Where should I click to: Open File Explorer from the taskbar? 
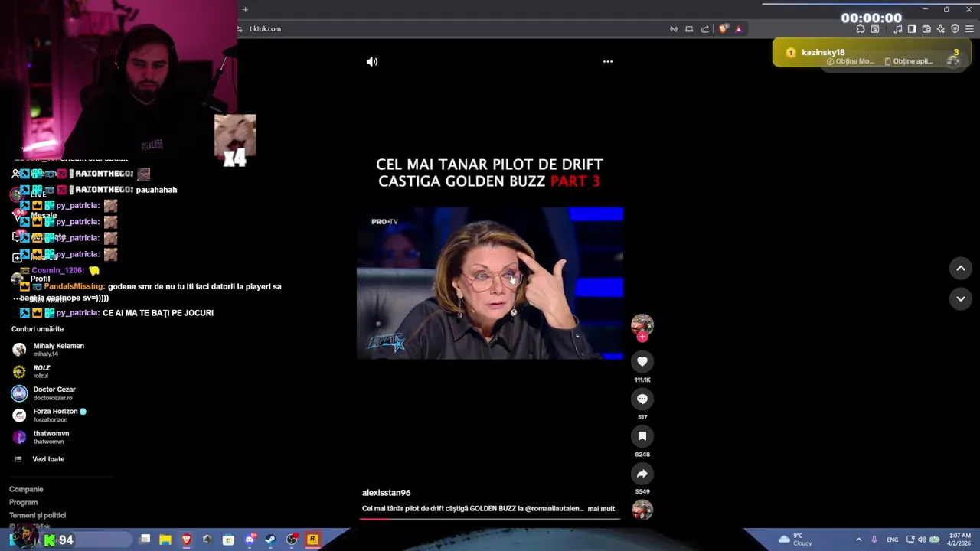165,540
